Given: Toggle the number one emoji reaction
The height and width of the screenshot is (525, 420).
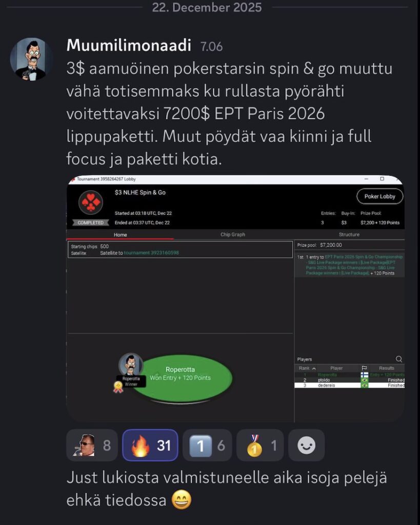Looking at the screenshot, I should (207, 446).
